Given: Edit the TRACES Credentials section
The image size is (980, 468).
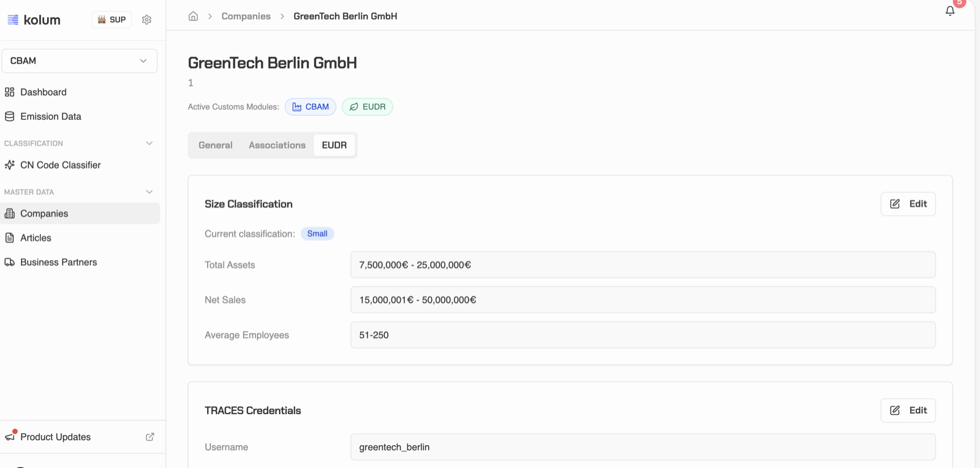Looking at the screenshot, I should (x=908, y=410).
